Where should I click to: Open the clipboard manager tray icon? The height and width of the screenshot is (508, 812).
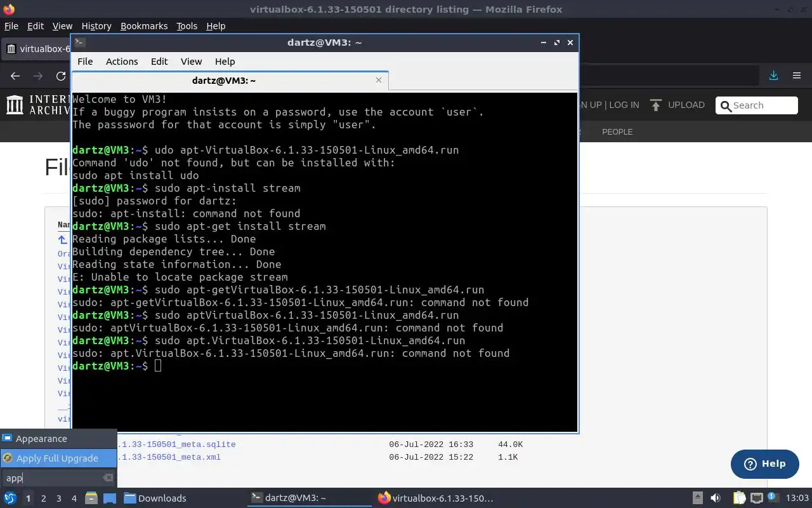pyautogui.click(x=739, y=498)
